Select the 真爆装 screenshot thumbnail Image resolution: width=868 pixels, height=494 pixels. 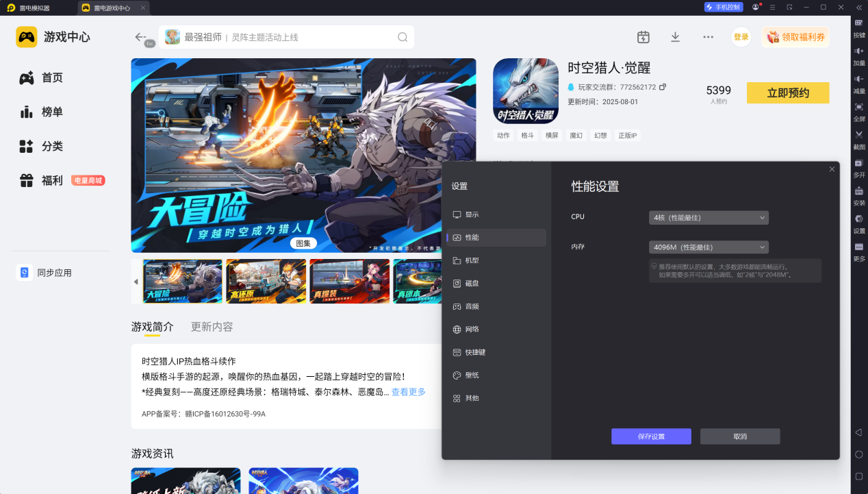[349, 282]
